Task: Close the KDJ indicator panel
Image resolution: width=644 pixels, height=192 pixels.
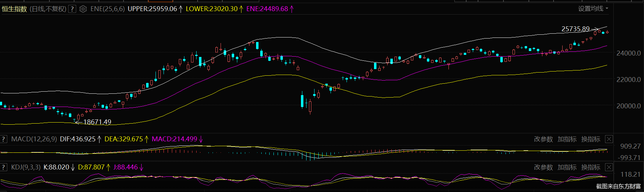Action: (x=609, y=167)
